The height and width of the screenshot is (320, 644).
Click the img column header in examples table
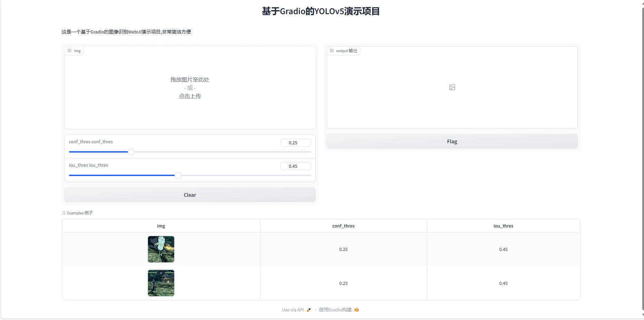pyautogui.click(x=161, y=226)
